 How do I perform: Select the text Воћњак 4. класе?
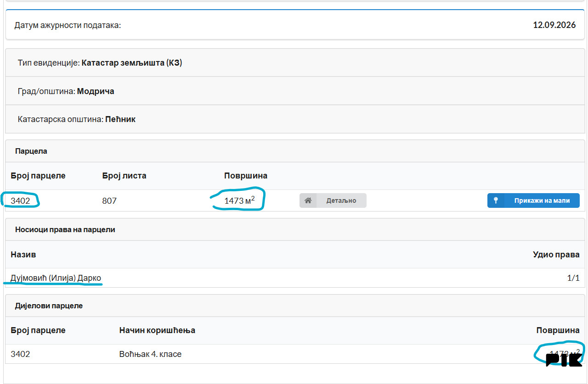coord(150,354)
